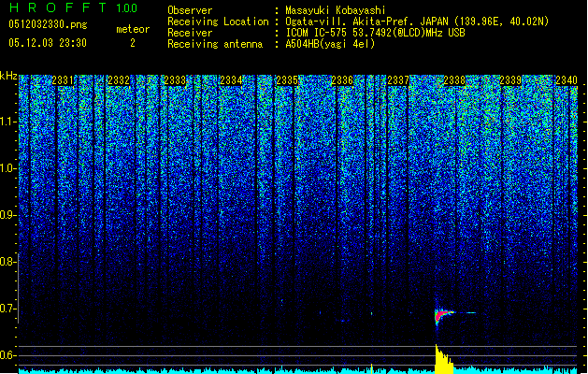Click the Observer label

(190, 10)
